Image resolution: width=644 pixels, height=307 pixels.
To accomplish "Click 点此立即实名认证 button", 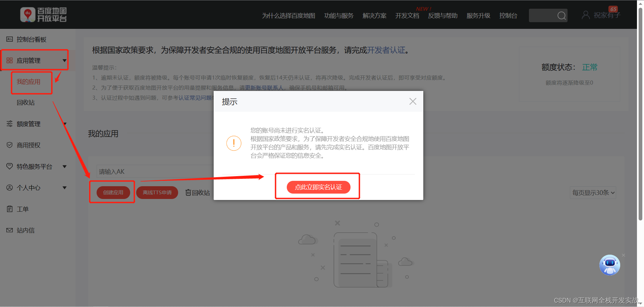I will 318,187.
